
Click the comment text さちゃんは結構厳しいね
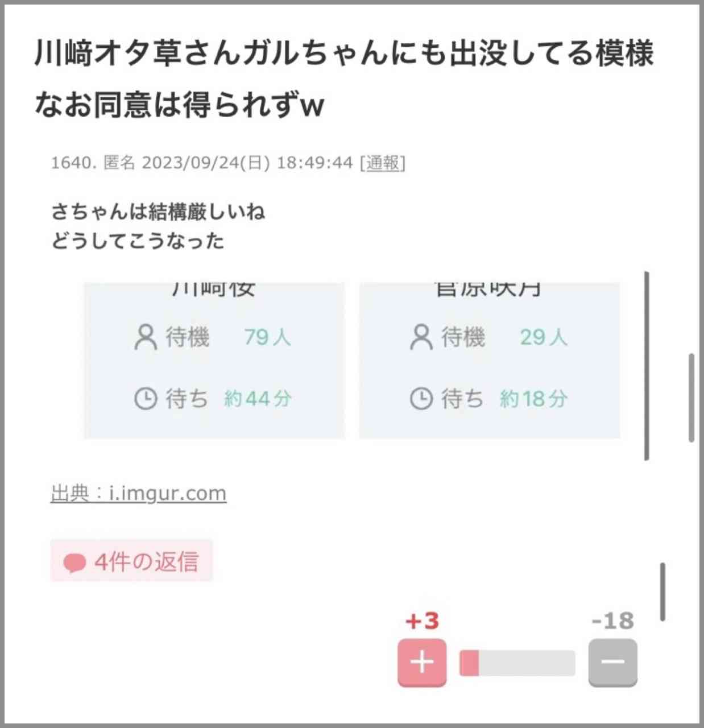158,212
